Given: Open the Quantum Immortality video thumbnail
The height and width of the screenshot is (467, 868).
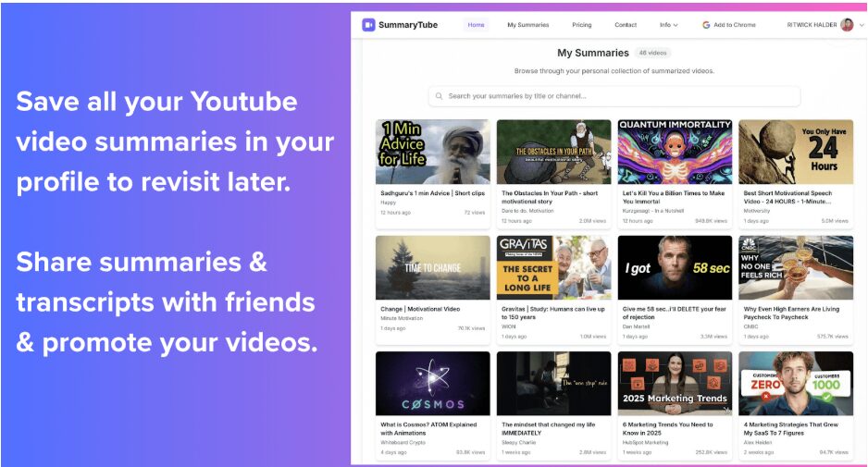Looking at the screenshot, I should 675,152.
